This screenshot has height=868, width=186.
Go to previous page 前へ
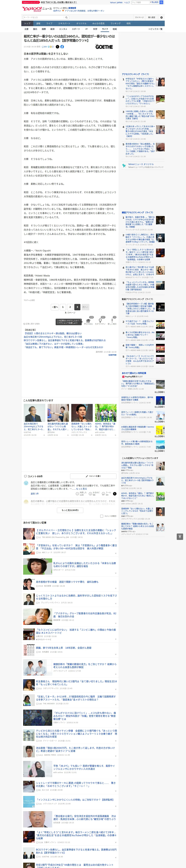55,307
